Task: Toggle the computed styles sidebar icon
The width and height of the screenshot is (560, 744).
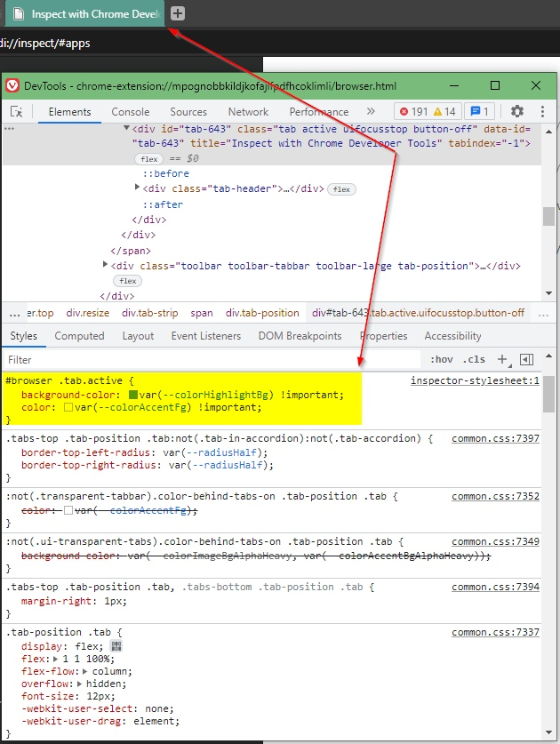Action: [x=526, y=359]
